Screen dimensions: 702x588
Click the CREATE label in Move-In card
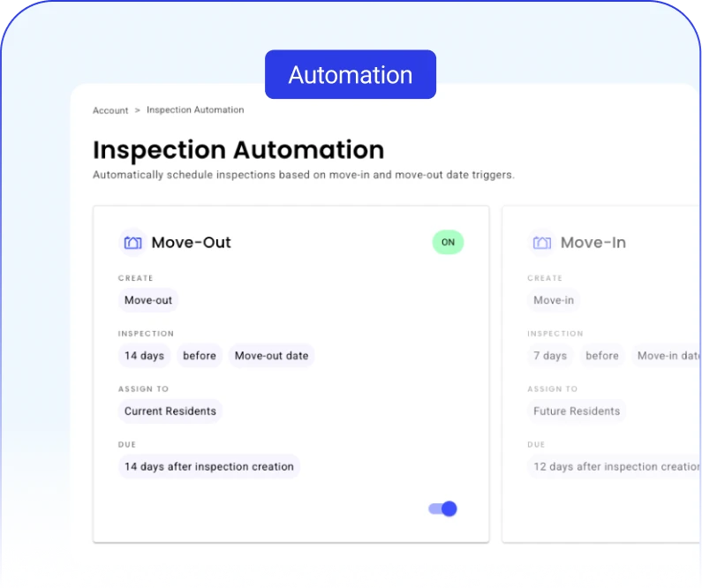pos(545,278)
